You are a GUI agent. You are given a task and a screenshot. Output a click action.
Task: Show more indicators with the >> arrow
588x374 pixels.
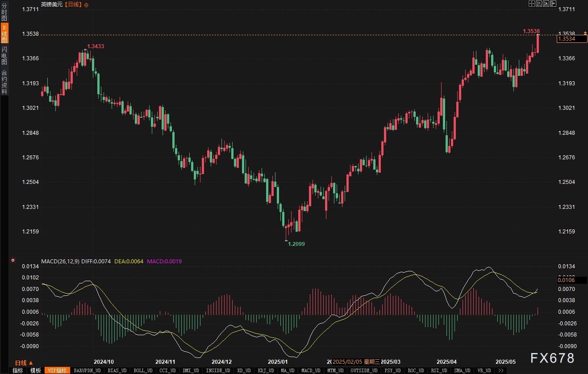pyautogui.click(x=501, y=370)
